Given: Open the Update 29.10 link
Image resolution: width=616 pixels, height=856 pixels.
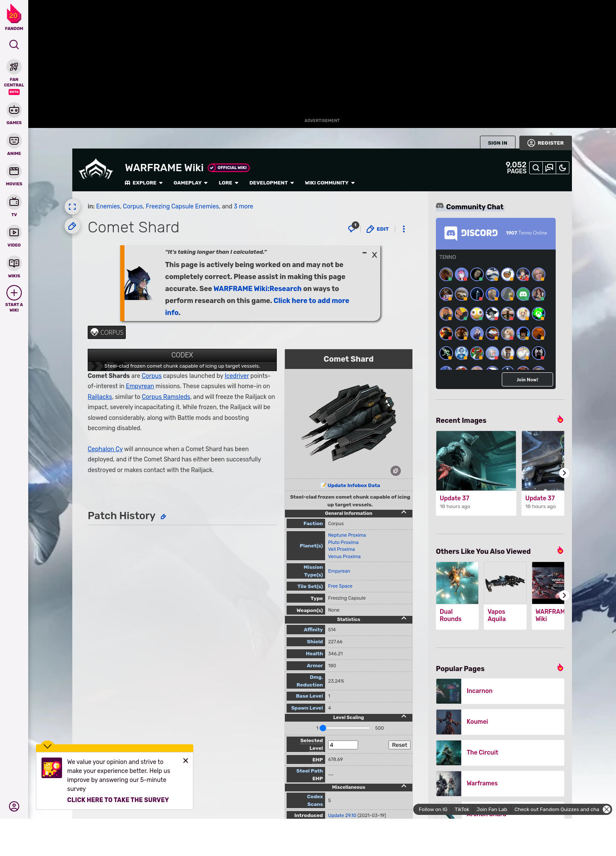Looking at the screenshot, I should pos(342,815).
